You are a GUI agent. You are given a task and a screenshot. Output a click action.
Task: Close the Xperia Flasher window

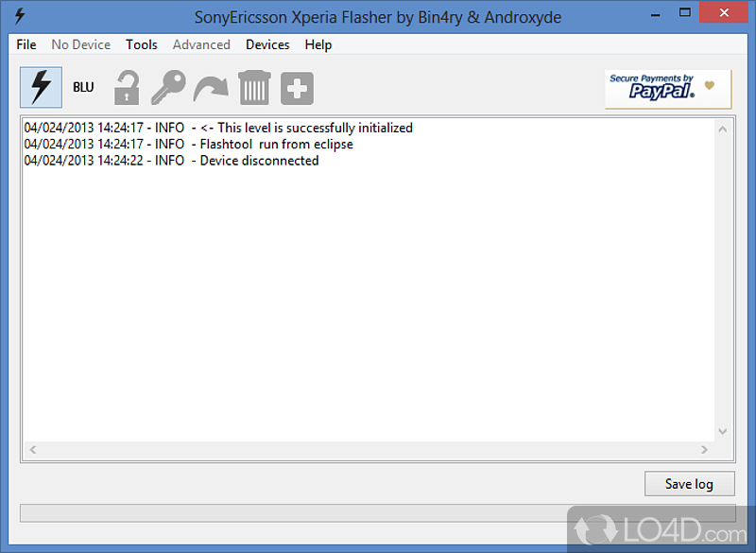click(x=724, y=13)
